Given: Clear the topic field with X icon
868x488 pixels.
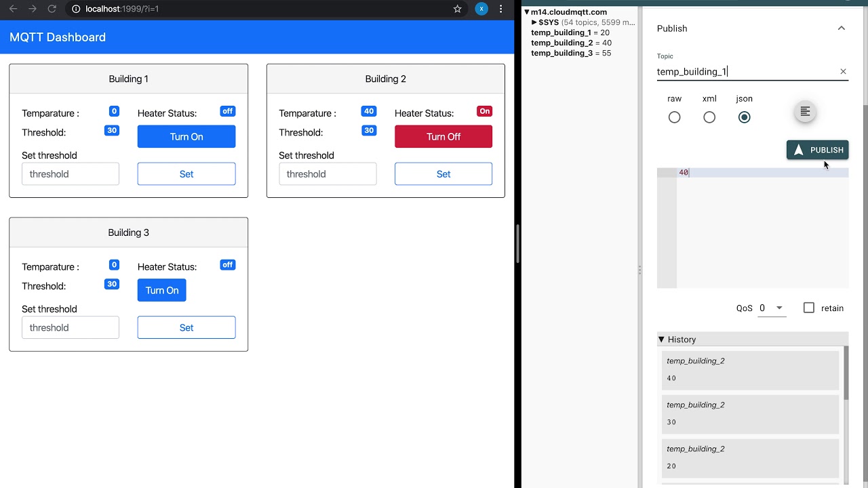Looking at the screenshot, I should [x=843, y=71].
